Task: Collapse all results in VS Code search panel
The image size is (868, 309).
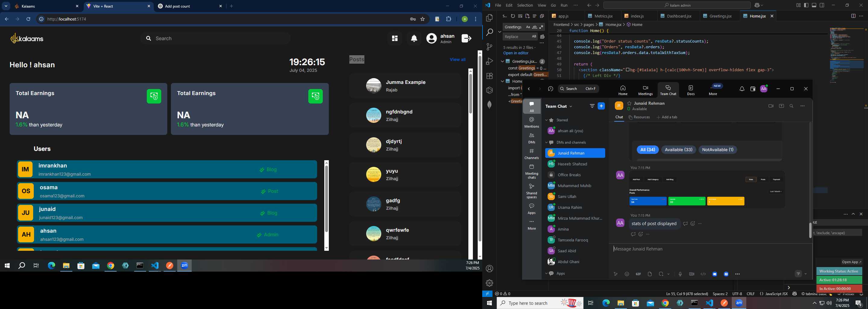Action: point(542,16)
